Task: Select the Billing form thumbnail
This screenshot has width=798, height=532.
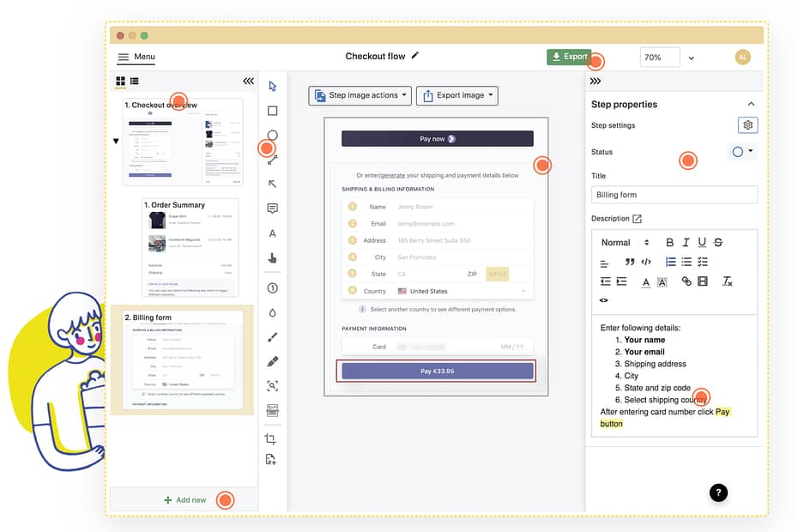Action: click(183, 360)
